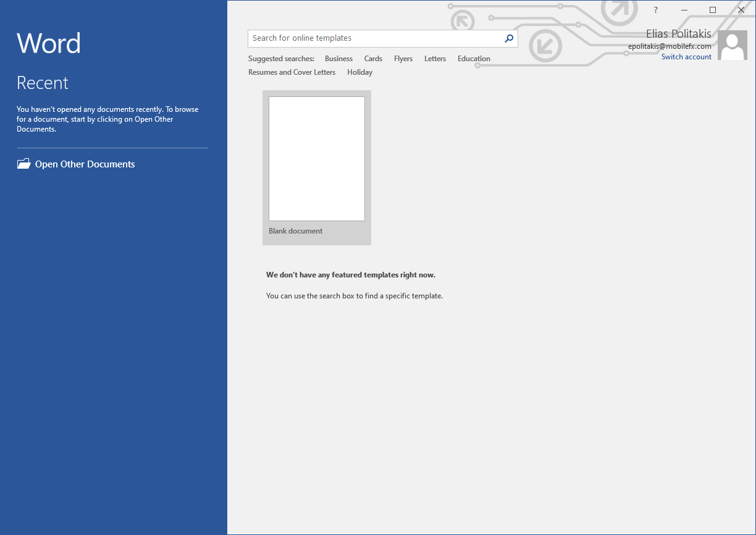
Task: Pick Resumes and Cover Letters search
Action: click(x=292, y=72)
